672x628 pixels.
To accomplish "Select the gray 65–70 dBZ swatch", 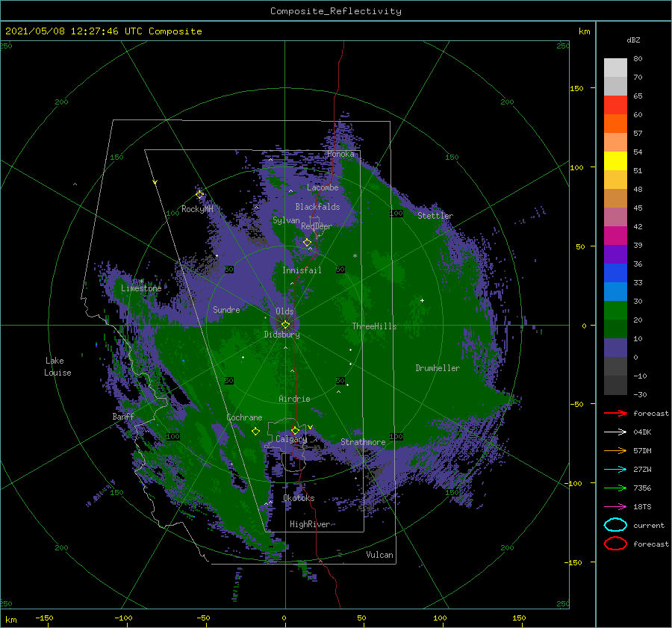I will (x=615, y=87).
